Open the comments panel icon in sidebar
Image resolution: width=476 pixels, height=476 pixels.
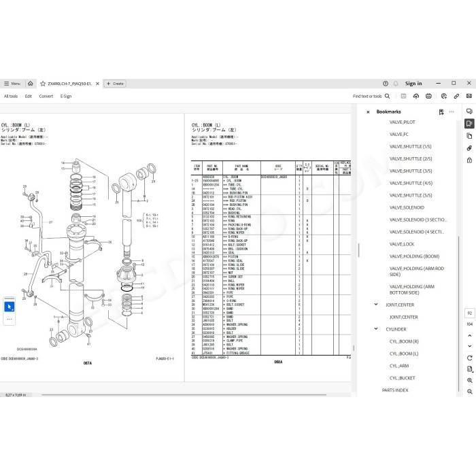pyautogui.click(x=469, y=112)
